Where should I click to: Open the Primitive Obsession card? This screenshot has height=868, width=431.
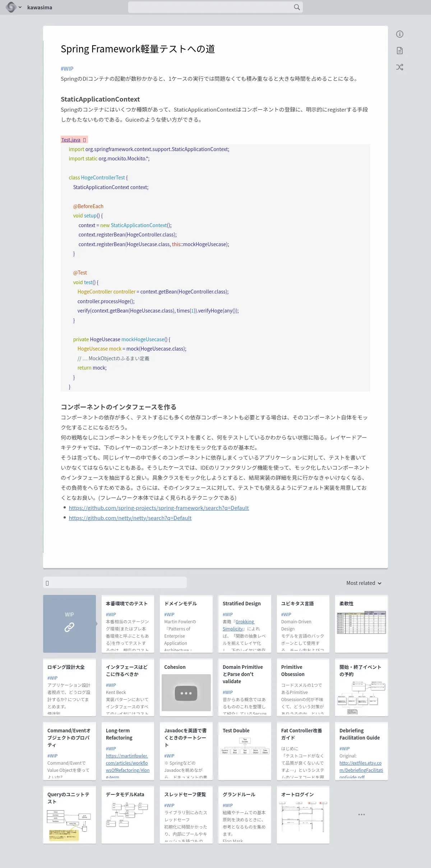(x=303, y=688)
